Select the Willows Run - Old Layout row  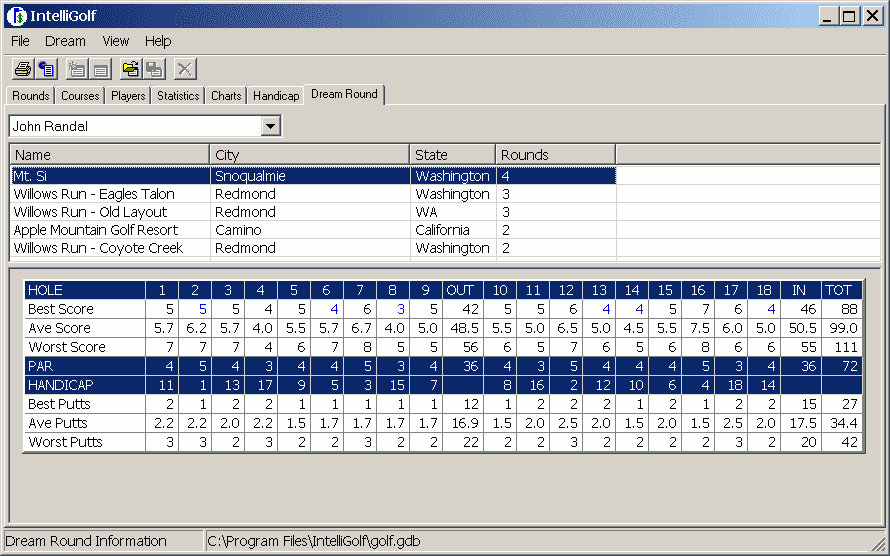coord(313,212)
